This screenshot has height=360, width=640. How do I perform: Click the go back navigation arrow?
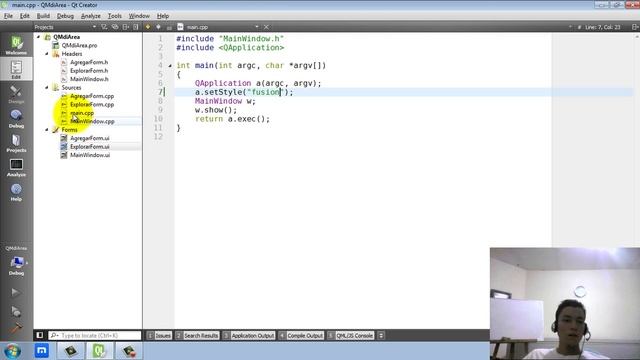click(148, 27)
